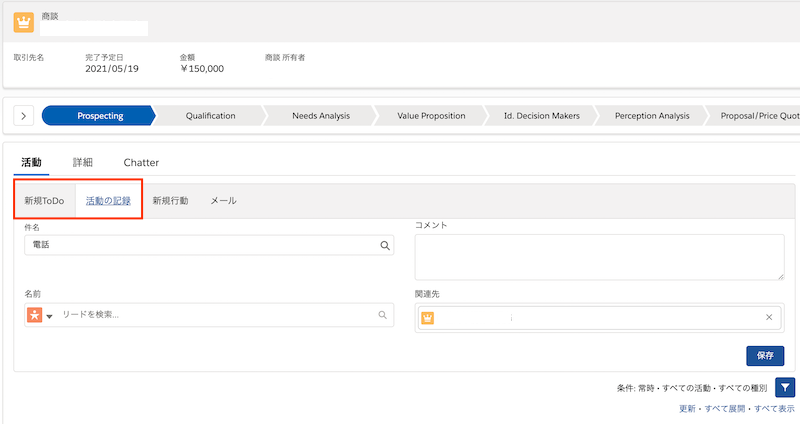Expand the sales path chevron button
Screen dimensions: 800x424
[x=25, y=116]
